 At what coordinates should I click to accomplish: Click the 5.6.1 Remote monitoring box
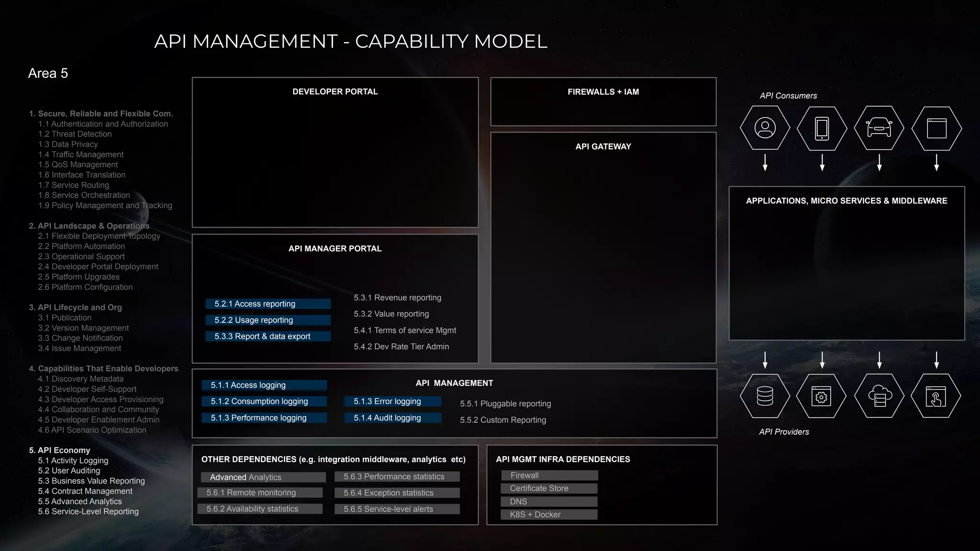260,493
